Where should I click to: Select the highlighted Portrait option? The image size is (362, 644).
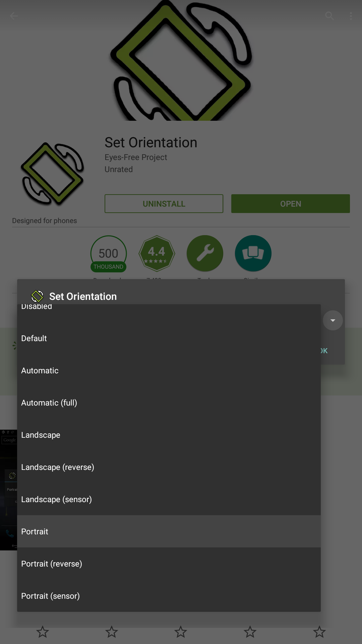click(169, 531)
